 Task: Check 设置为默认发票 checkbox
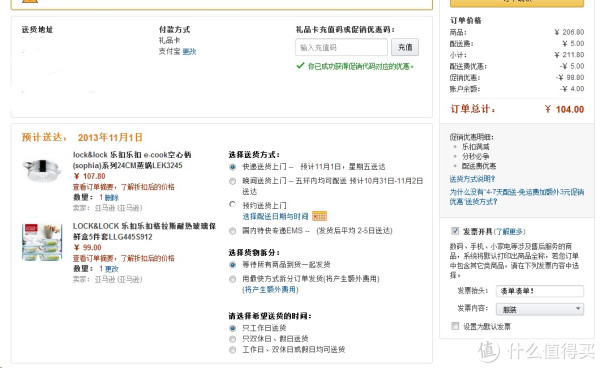(455, 326)
